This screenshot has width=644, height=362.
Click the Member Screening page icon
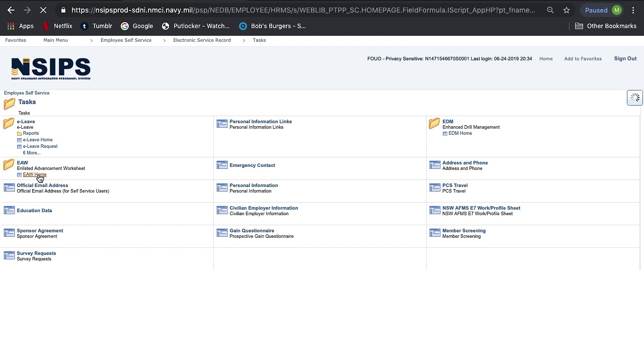coord(435,233)
